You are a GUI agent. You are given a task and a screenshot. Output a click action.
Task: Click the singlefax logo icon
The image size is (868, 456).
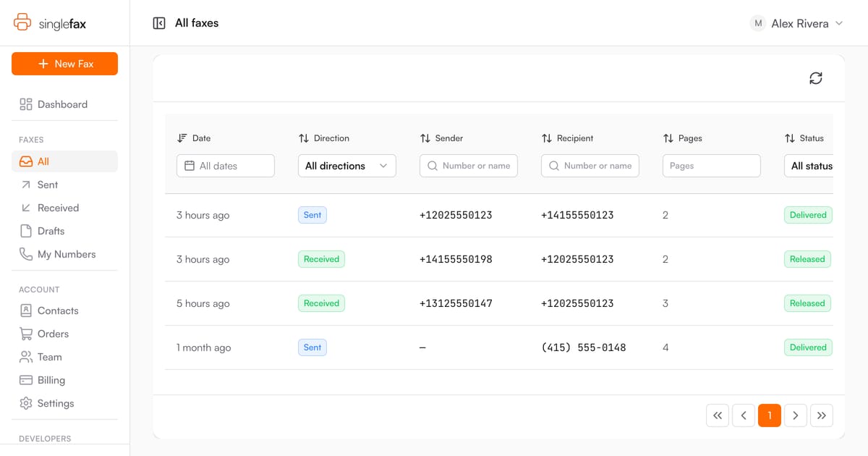pyautogui.click(x=22, y=23)
